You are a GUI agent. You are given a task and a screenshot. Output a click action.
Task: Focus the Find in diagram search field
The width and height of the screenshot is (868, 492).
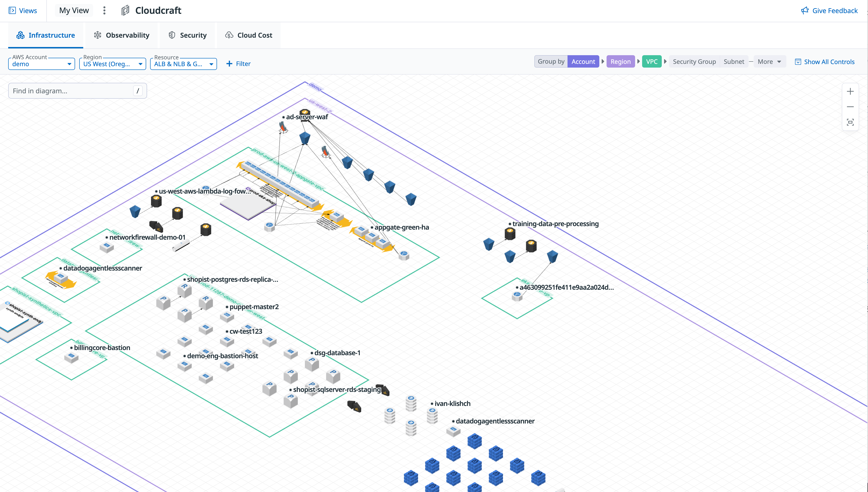coord(77,90)
